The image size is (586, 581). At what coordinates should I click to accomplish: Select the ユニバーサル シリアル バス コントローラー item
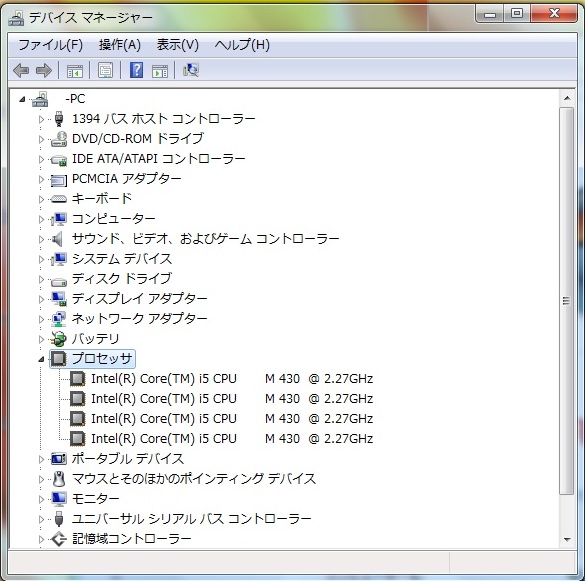(x=191, y=519)
